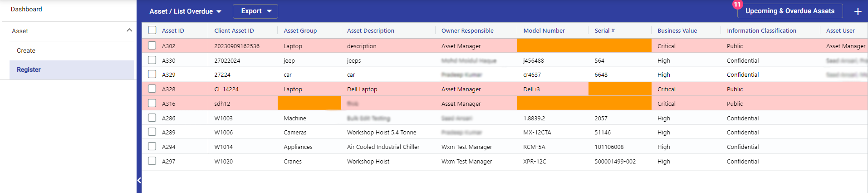Click the Workshop Hoist 5.4 Tonne description cell
868x193 pixels.
coord(382,132)
